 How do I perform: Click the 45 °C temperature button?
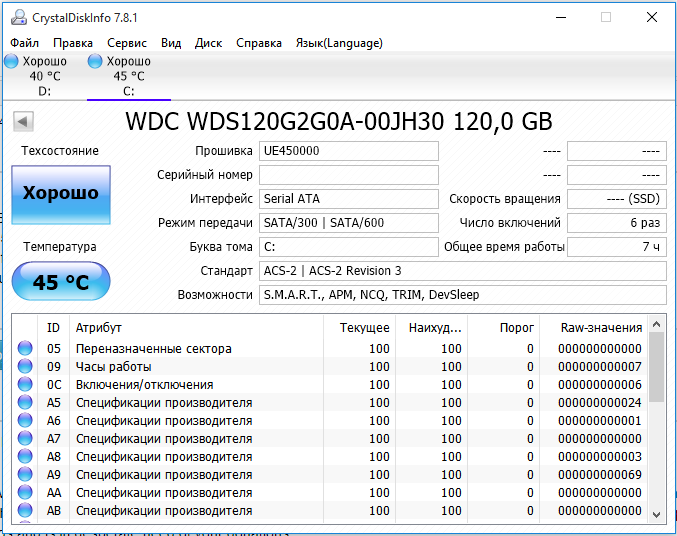[61, 282]
